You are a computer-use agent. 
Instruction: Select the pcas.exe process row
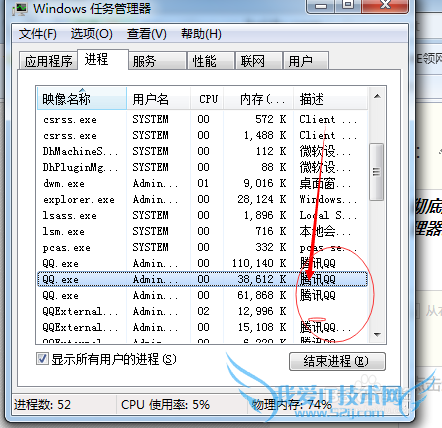(202, 247)
